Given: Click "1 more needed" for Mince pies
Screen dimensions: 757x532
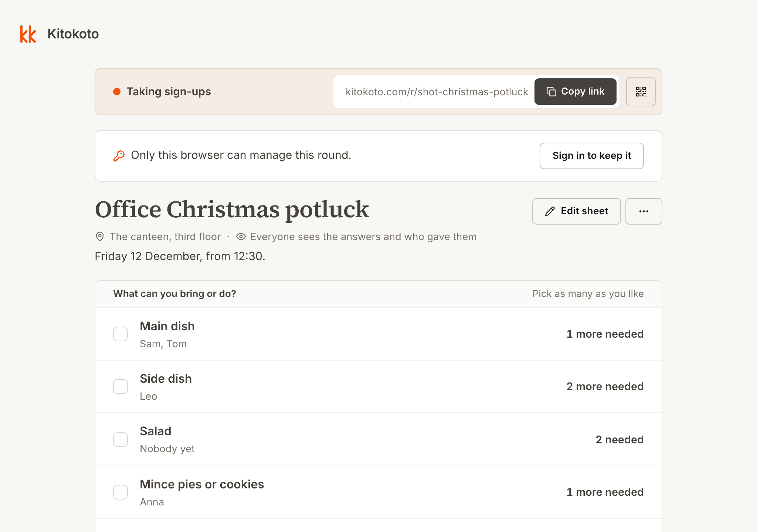Looking at the screenshot, I should point(605,492).
